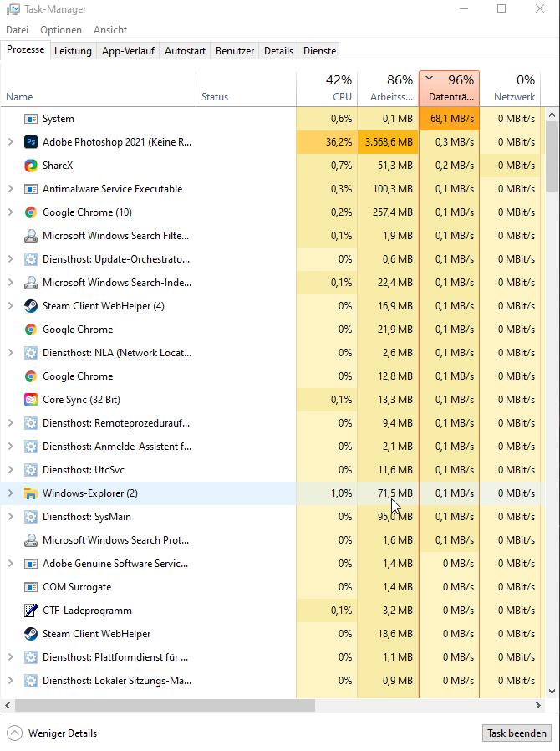Select the 3.568,6 MB memory cell
The image size is (560, 751).
click(x=388, y=142)
